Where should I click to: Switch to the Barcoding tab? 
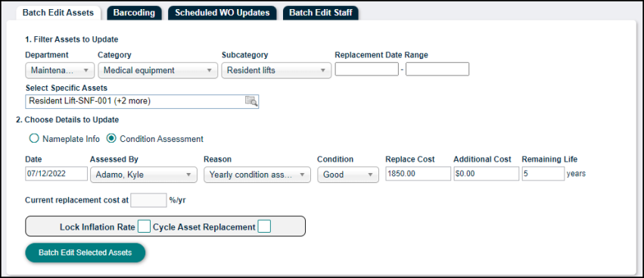point(134,13)
